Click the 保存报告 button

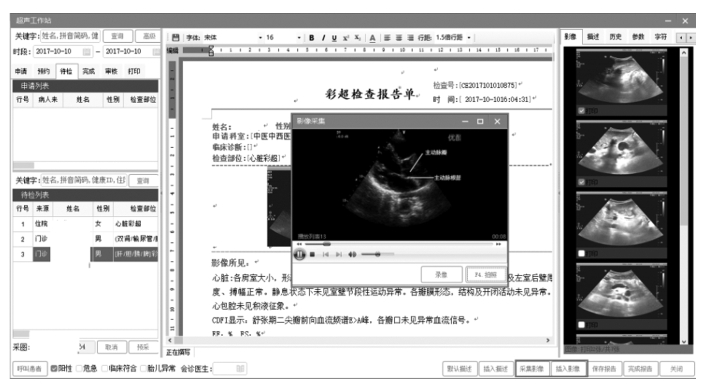(604, 368)
